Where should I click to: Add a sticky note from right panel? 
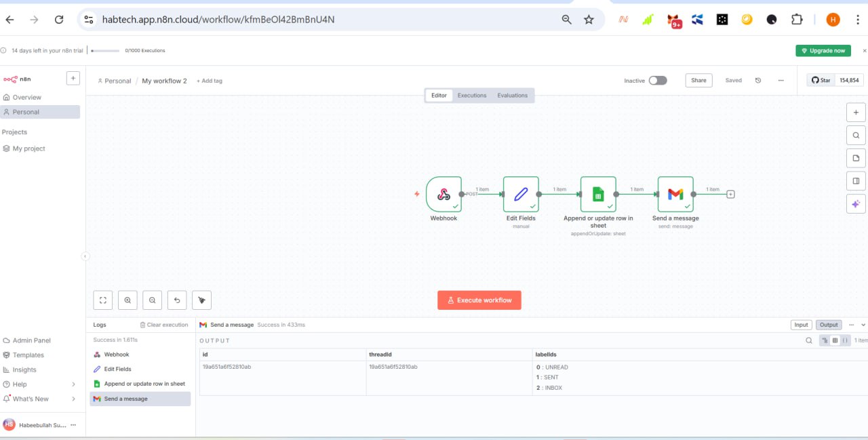[856, 158]
